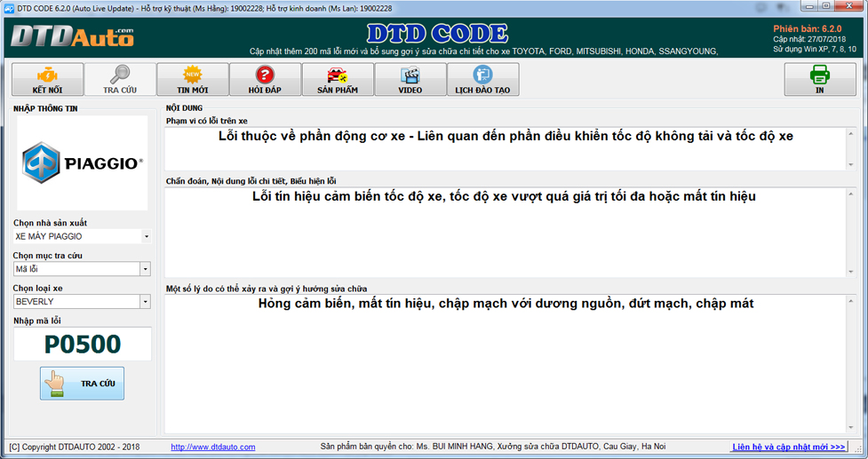Click the DTDAuto logo in header
Viewport: 868px width, 459px height.
(x=72, y=36)
